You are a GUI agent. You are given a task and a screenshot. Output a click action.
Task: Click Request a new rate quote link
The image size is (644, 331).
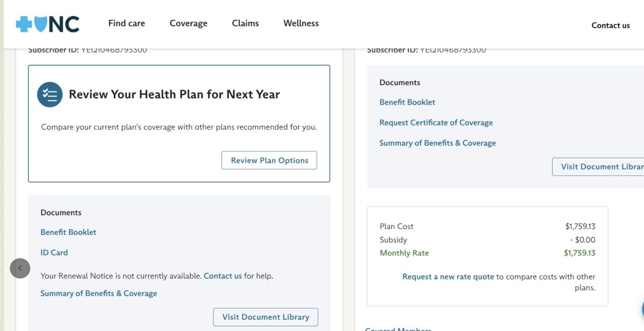click(448, 276)
